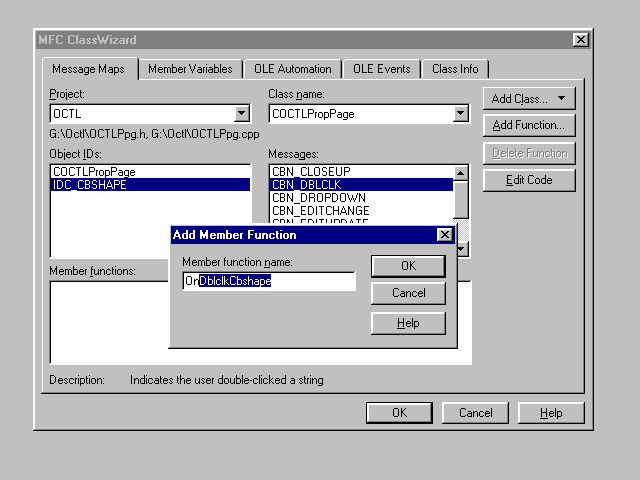Select CBN_CLOSEUP in Messages list
Screen dimensions: 640x480
[311, 172]
